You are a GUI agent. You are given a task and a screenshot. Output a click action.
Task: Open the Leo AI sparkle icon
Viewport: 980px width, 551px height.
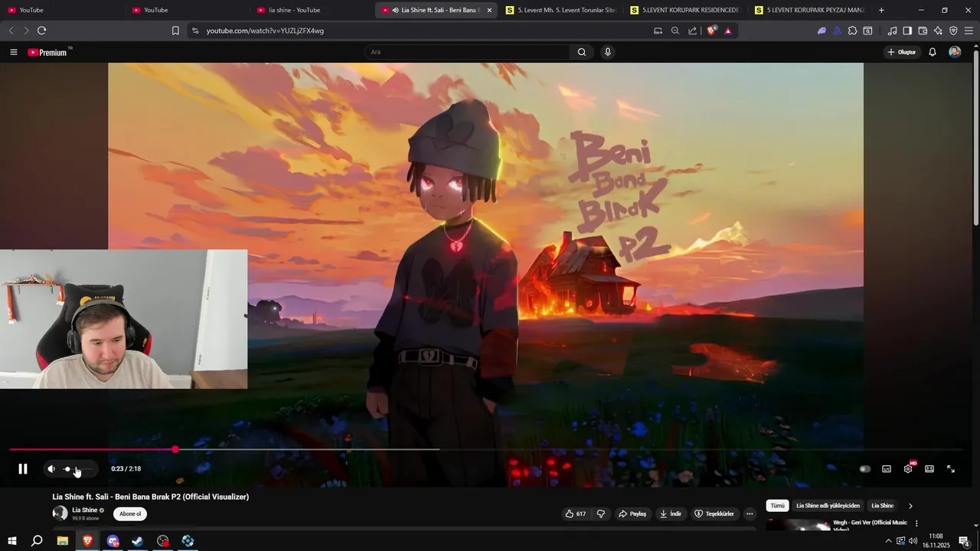point(938,31)
